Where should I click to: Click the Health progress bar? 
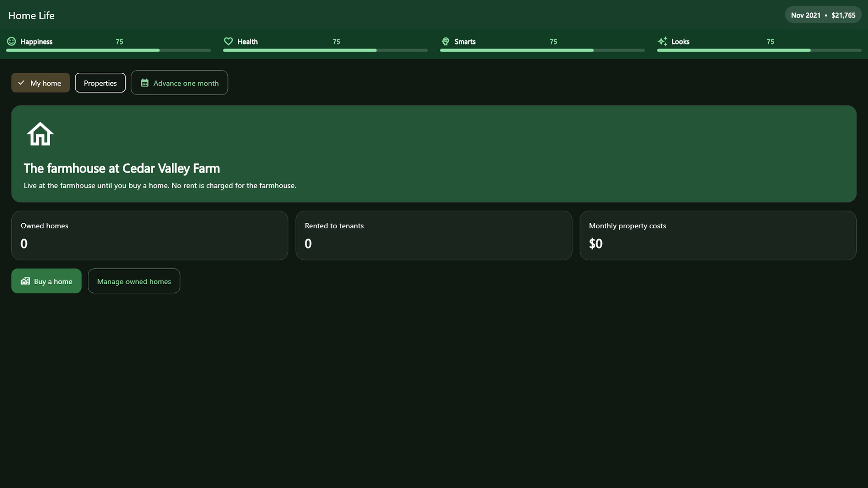325,50
